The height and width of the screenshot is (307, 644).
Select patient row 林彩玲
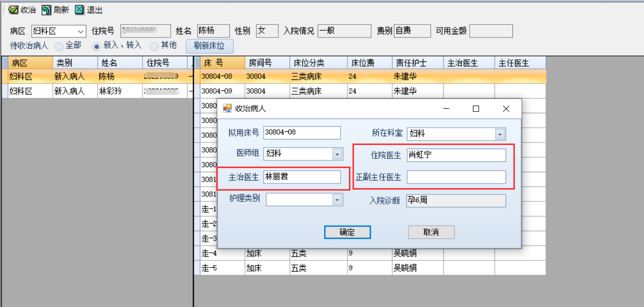click(97, 91)
